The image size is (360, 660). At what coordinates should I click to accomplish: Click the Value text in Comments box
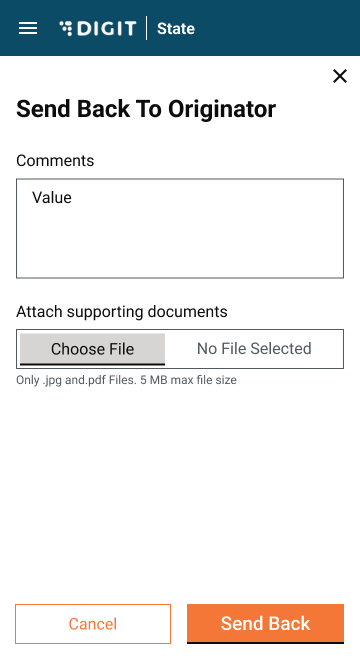pyautogui.click(x=52, y=197)
